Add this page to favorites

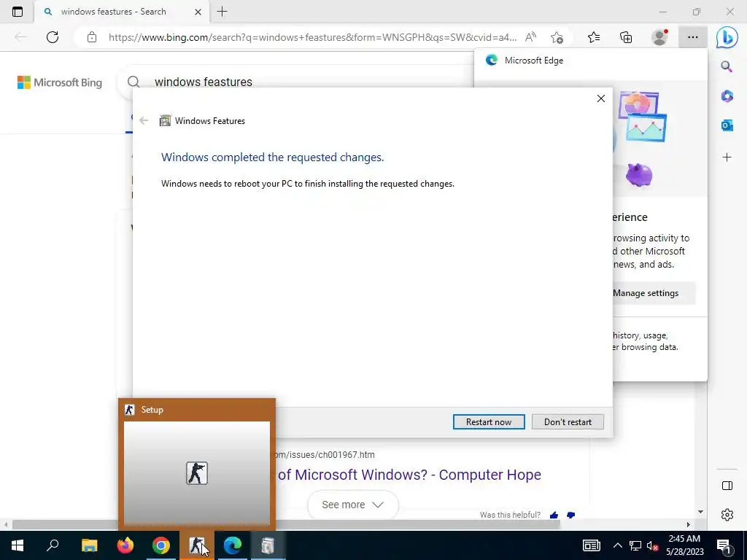pos(557,37)
